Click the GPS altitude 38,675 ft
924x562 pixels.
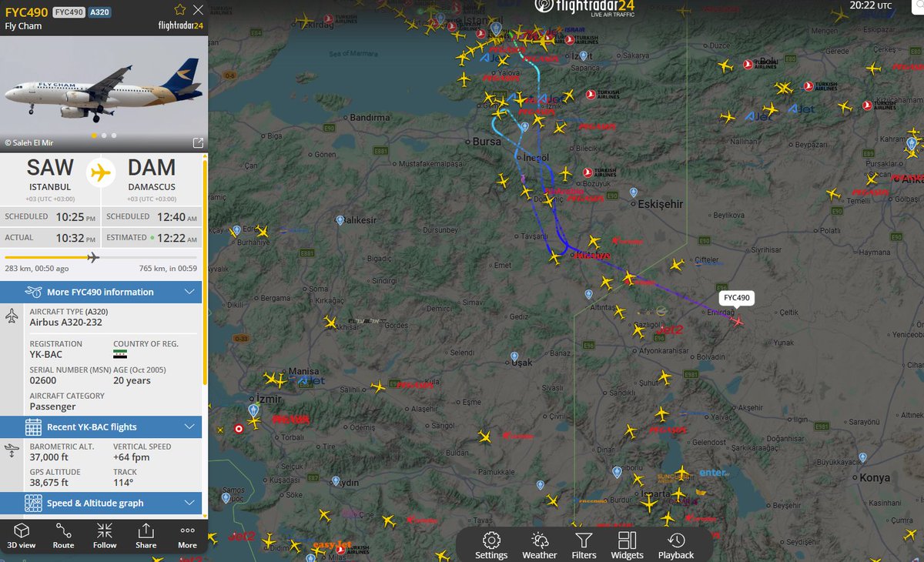(x=49, y=483)
